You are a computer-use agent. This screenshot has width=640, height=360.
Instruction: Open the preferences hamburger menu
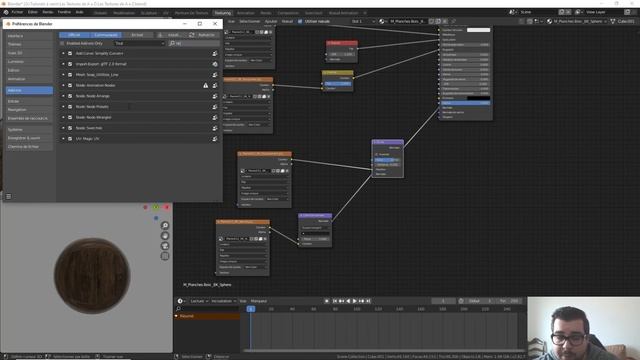(x=8, y=196)
